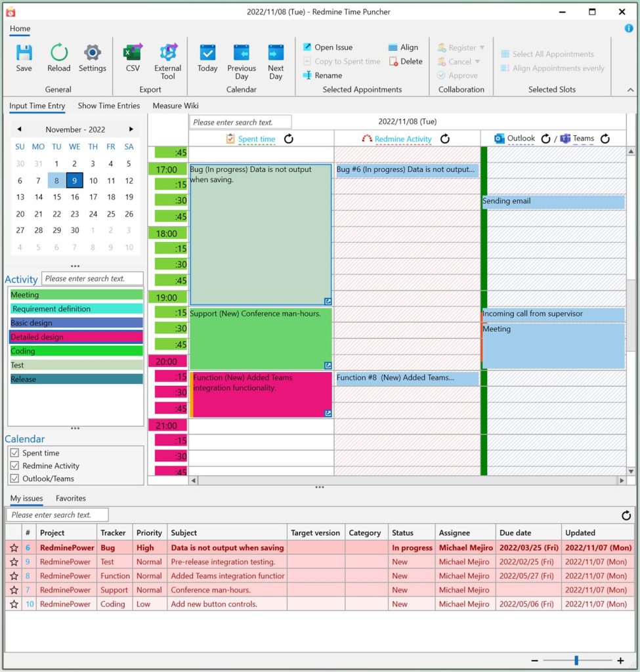Launch the External Tool export

pyautogui.click(x=167, y=52)
